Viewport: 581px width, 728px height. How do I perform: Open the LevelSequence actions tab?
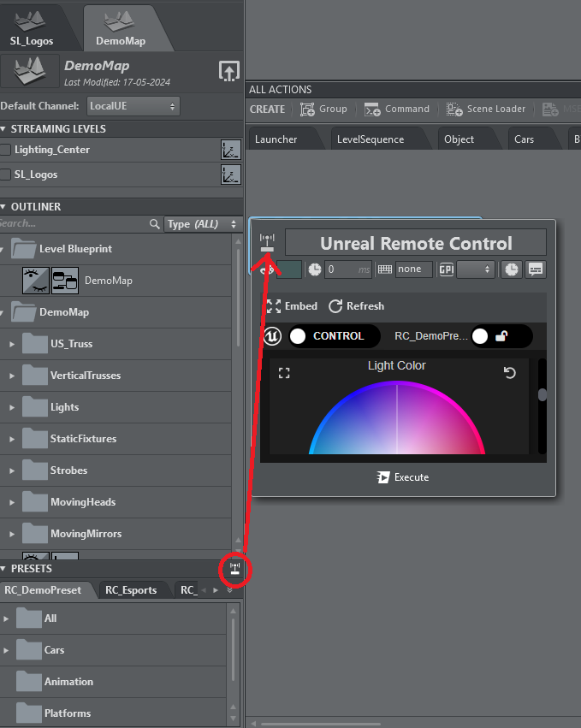[370, 139]
